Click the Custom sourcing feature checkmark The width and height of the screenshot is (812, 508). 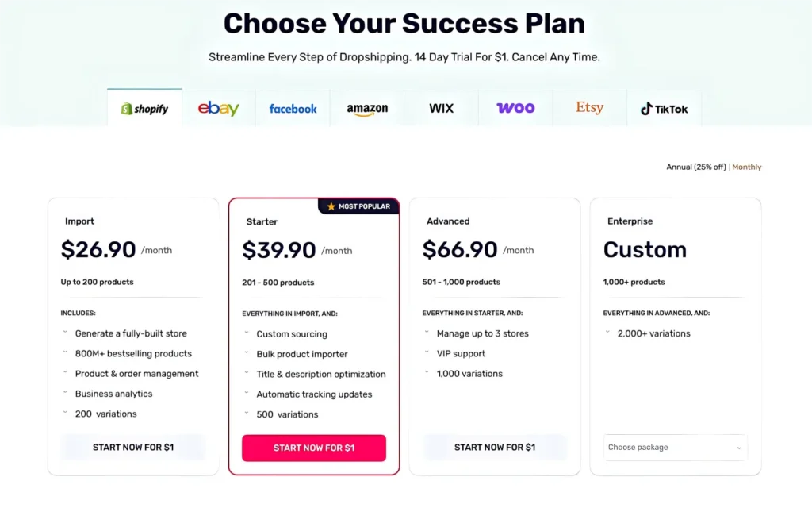coord(247,333)
